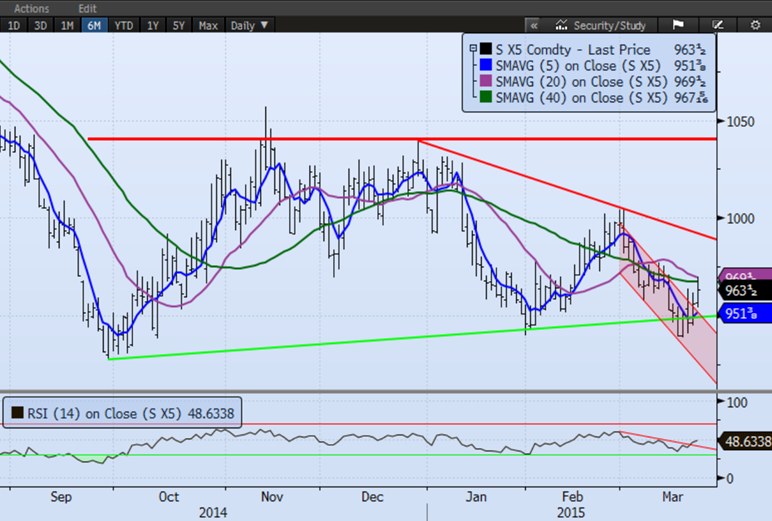Click the black RSI (14) legend marker

(16, 414)
